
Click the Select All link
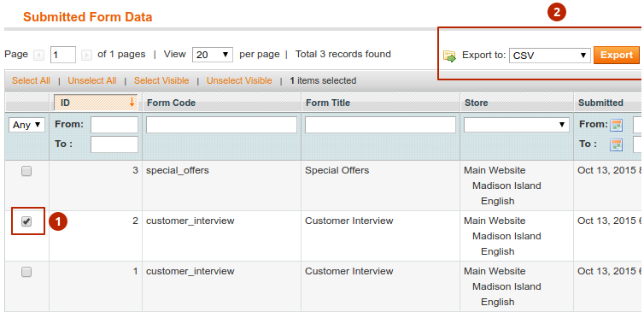click(31, 81)
